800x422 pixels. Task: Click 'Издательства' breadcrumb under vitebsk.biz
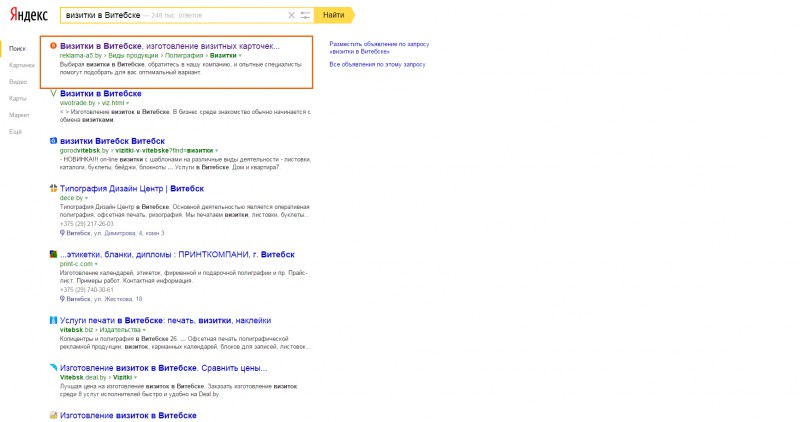pos(120,330)
